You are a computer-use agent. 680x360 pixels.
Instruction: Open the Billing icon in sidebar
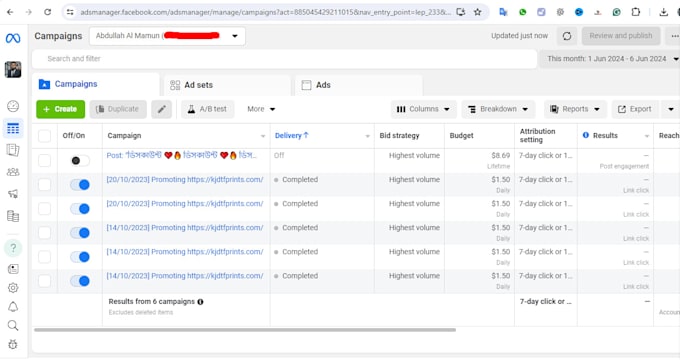pyautogui.click(x=13, y=216)
